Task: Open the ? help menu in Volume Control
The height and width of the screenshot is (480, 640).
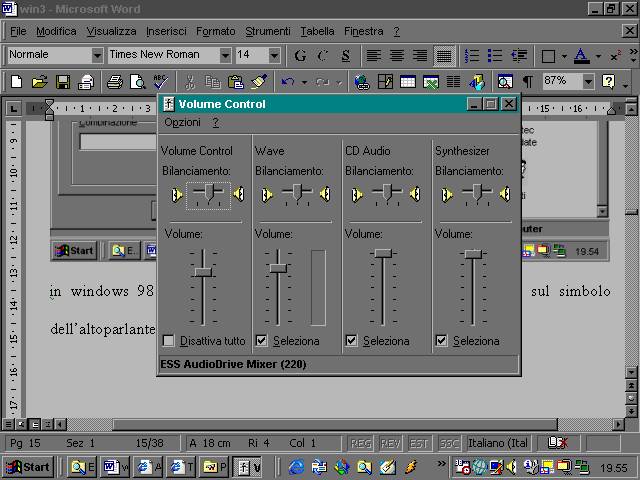Action: pos(216,122)
